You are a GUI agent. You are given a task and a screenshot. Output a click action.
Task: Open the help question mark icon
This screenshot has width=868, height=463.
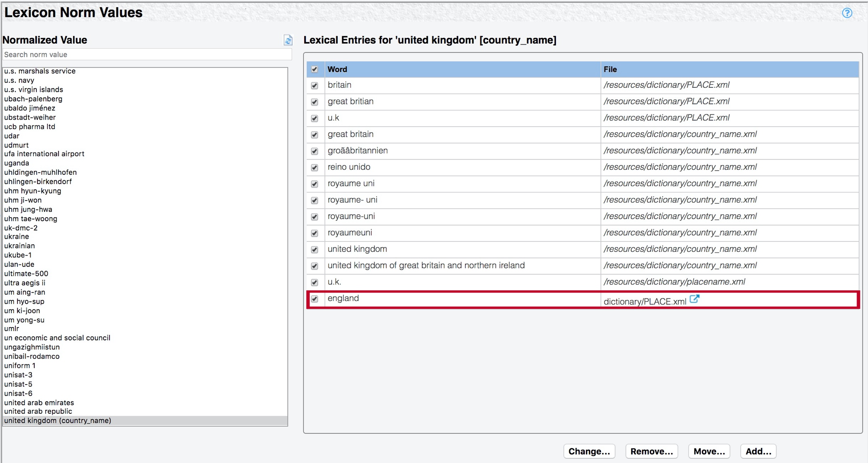pos(847,13)
